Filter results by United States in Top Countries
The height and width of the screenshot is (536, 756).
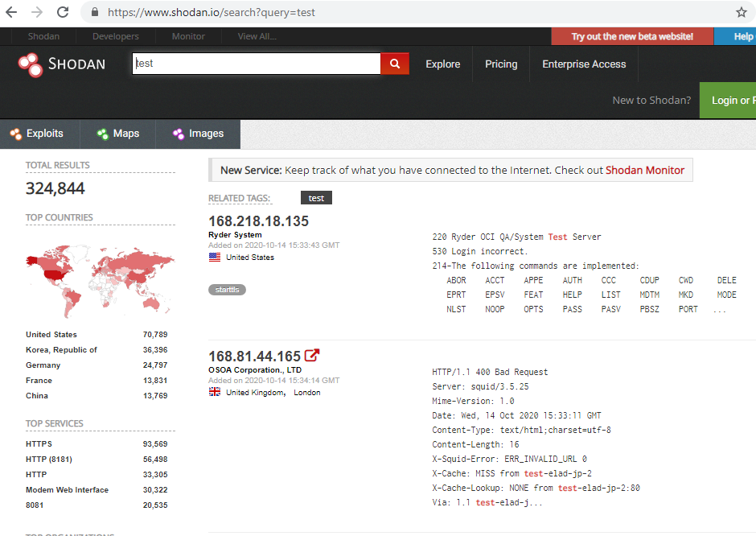(x=51, y=334)
